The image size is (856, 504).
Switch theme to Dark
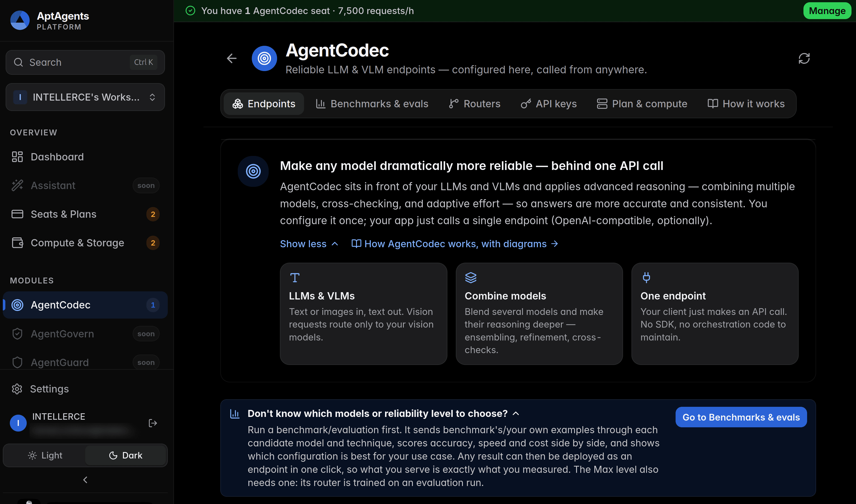[x=125, y=455]
